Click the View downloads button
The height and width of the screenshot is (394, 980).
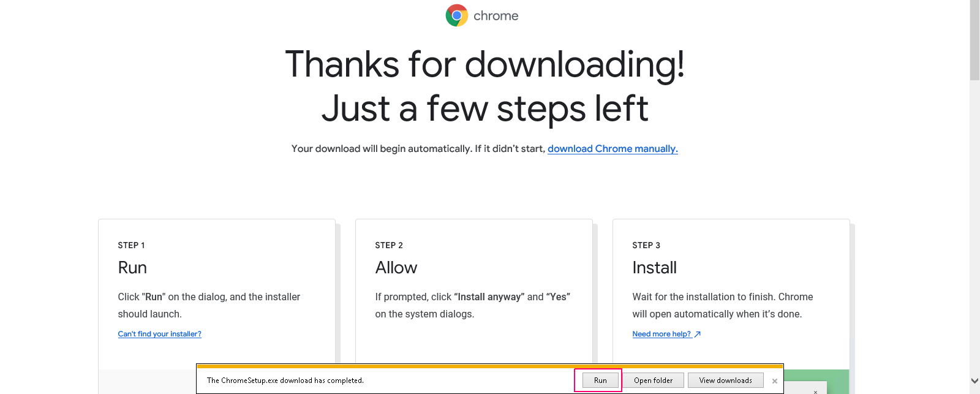725,381
